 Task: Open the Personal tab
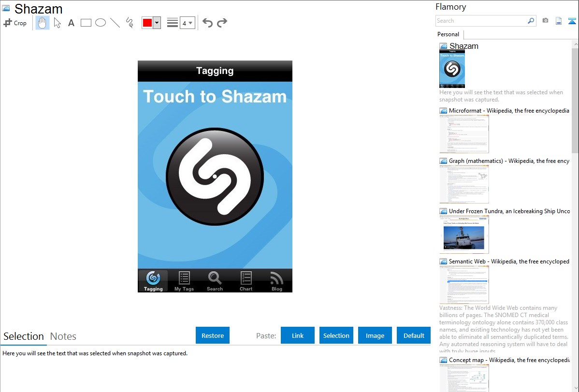[449, 34]
